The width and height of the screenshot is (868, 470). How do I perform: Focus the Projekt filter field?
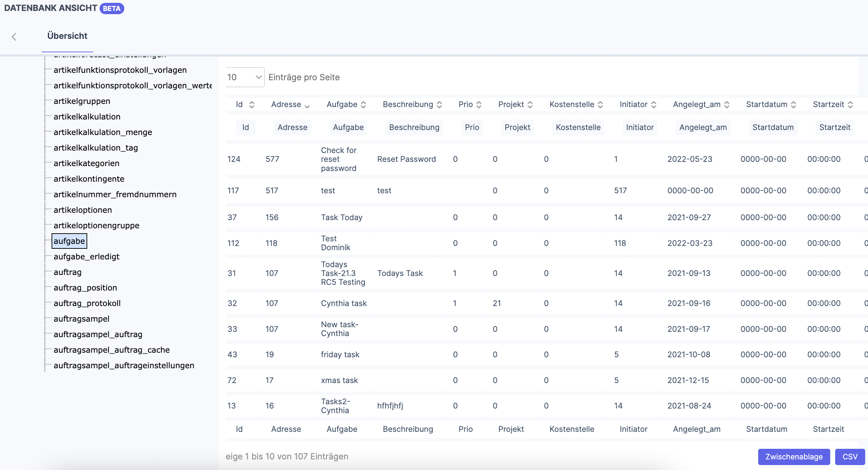517,127
